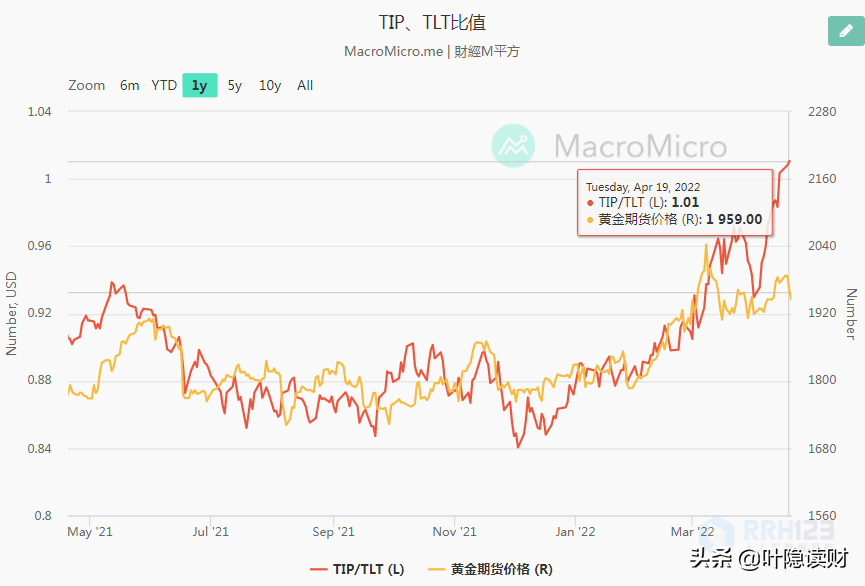Click the 0.88 left axis value
865x586 pixels.
point(39,380)
